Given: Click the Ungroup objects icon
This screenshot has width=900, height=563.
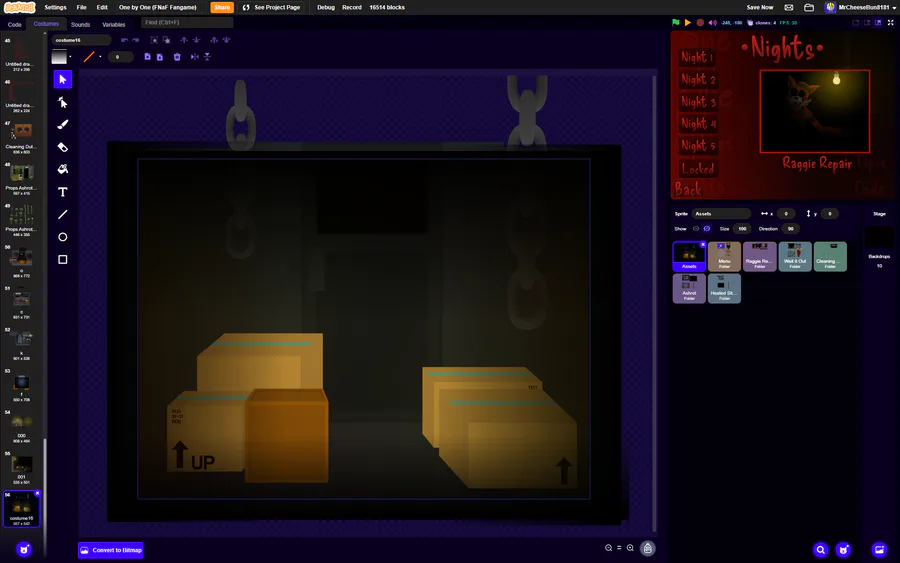Looking at the screenshot, I should (x=166, y=40).
